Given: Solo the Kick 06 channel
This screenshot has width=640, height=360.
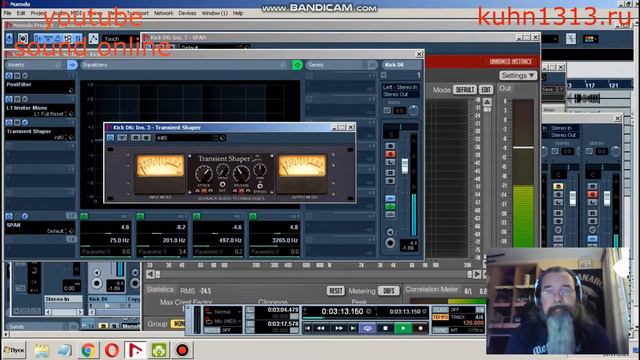Looking at the screenshot, I should (390, 154).
